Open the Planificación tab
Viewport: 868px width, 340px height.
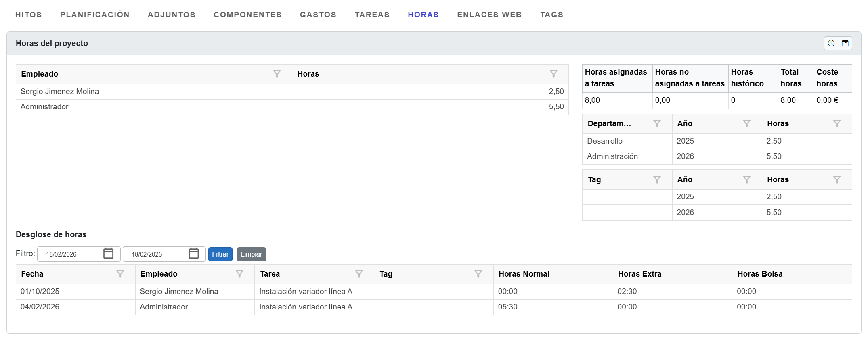(94, 15)
